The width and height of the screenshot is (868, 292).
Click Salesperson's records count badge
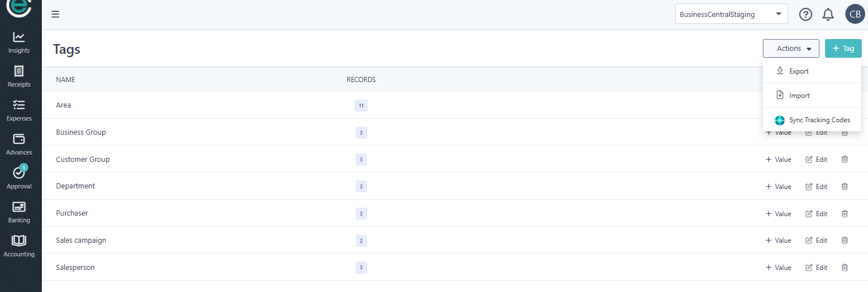(x=361, y=268)
